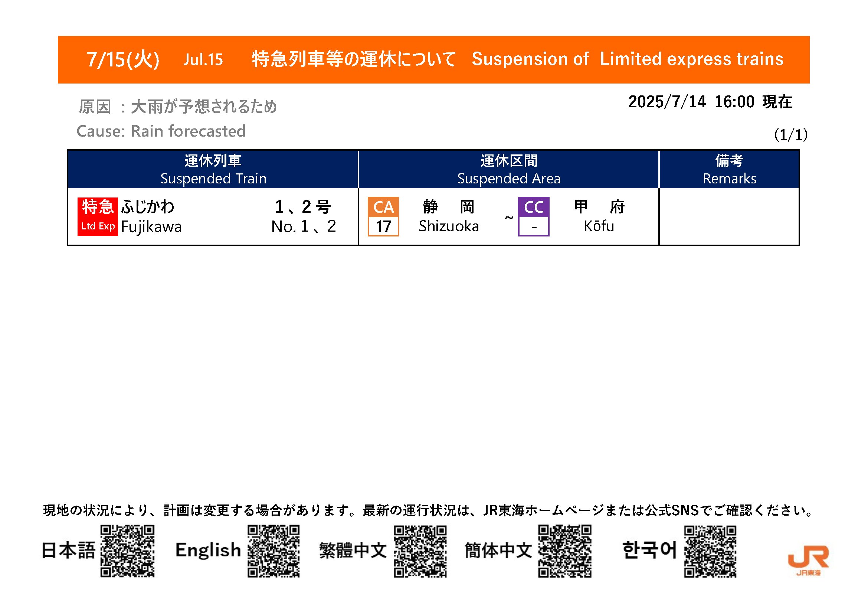Click the Traditional Chinese QR code

(x=420, y=551)
